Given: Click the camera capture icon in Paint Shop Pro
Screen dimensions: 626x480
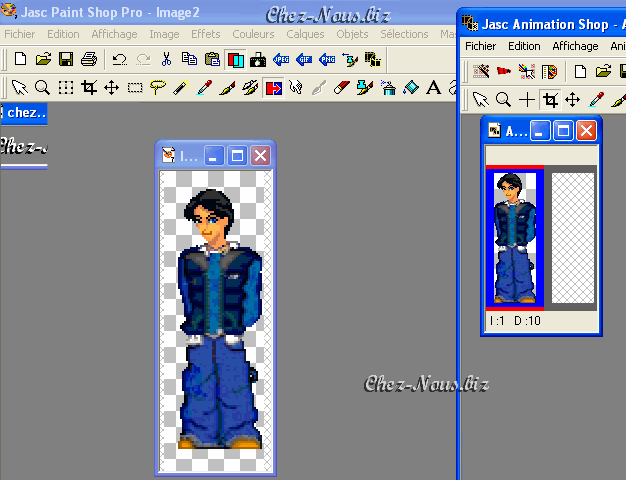Looking at the screenshot, I should pyautogui.click(x=258, y=60).
